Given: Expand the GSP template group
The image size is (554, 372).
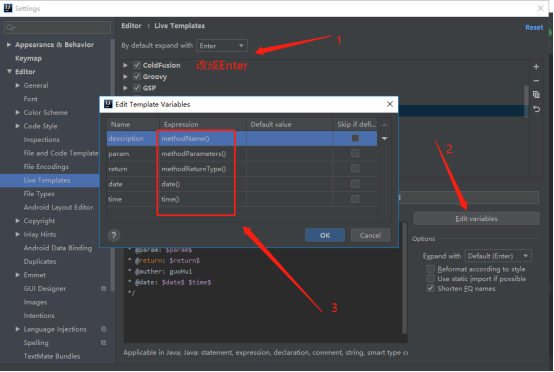Looking at the screenshot, I should click(x=125, y=88).
